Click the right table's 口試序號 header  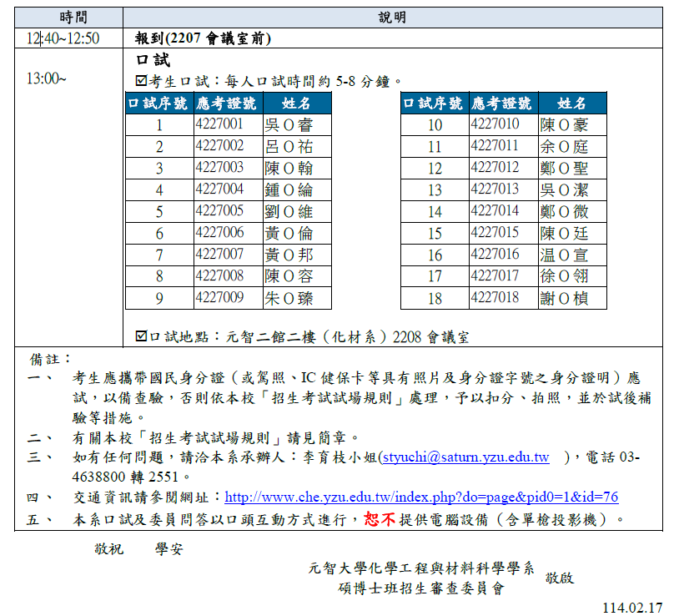pyautogui.click(x=434, y=104)
